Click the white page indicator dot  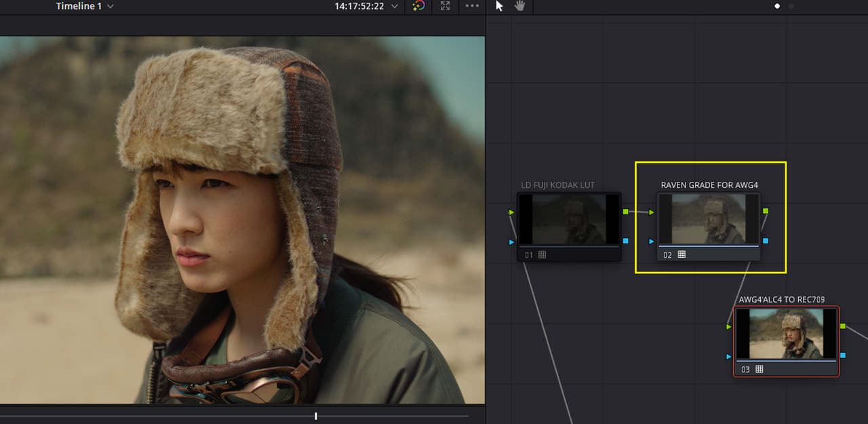click(x=777, y=6)
